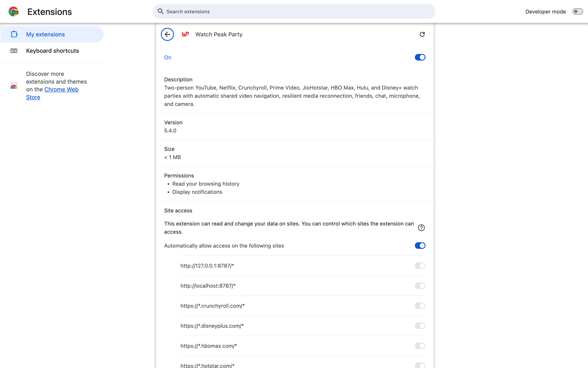The image size is (588, 368).
Task: Click 'Automatically allow access on the following sites' label
Action: point(224,246)
